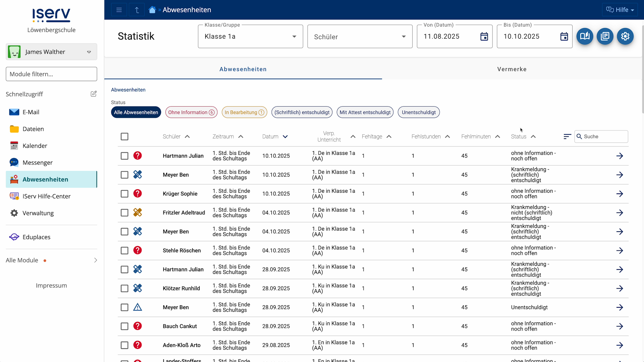The image size is (644, 362).
Task: Open the James Walther user menu
Action: click(x=51, y=52)
